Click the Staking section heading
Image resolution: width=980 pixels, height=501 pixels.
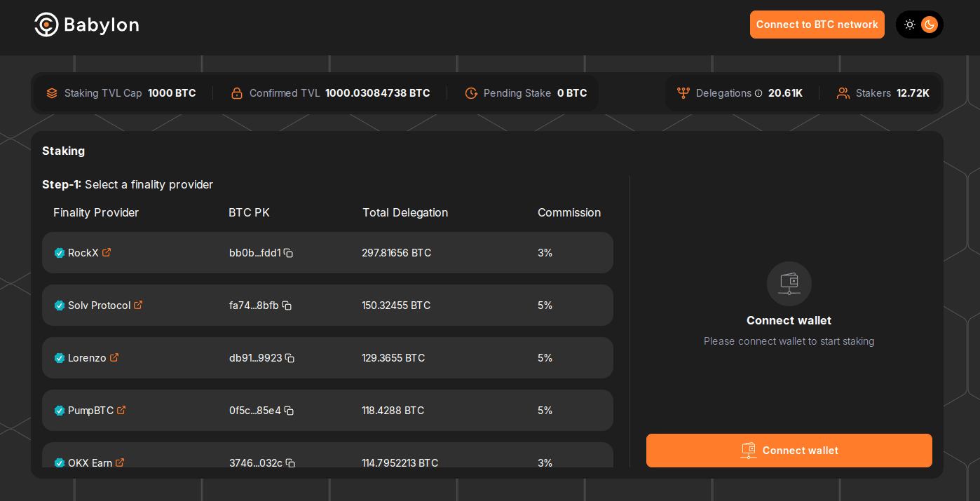click(64, 151)
